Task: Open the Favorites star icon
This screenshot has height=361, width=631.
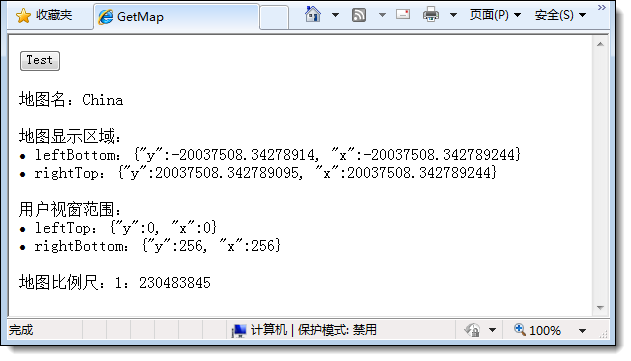Action: pyautogui.click(x=23, y=16)
